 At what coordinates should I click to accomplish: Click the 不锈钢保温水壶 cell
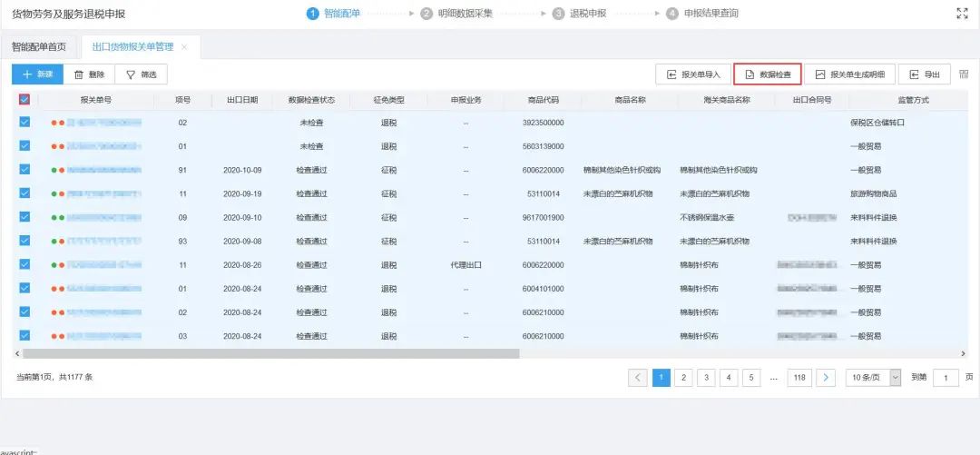pyautogui.click(x=709, y=218)
